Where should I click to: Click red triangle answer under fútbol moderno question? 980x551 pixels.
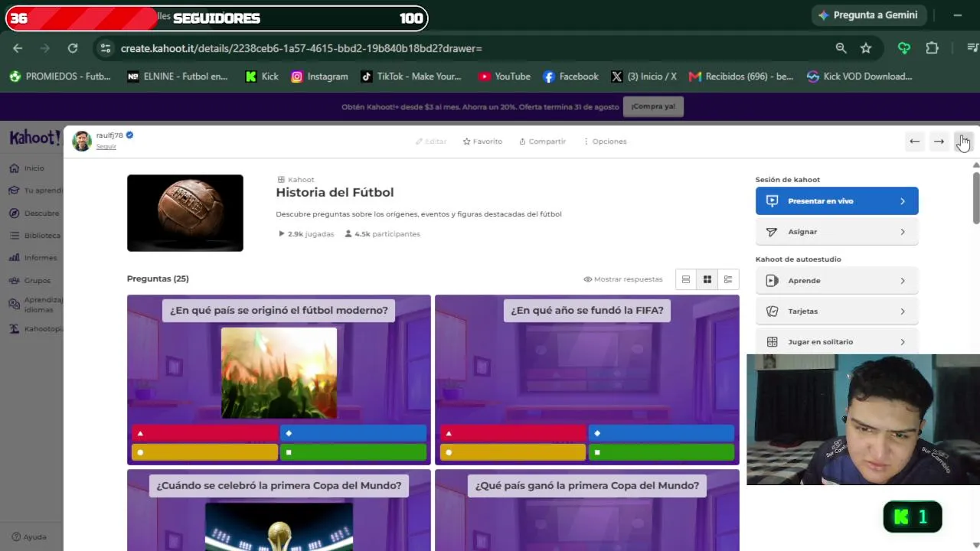pyautogui.click(x=204, y=433)
